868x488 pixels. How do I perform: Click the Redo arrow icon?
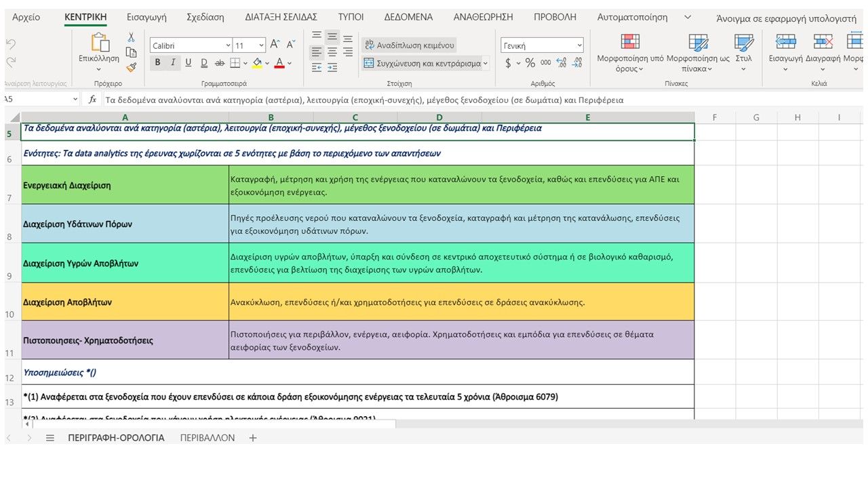tap(10, 62)
